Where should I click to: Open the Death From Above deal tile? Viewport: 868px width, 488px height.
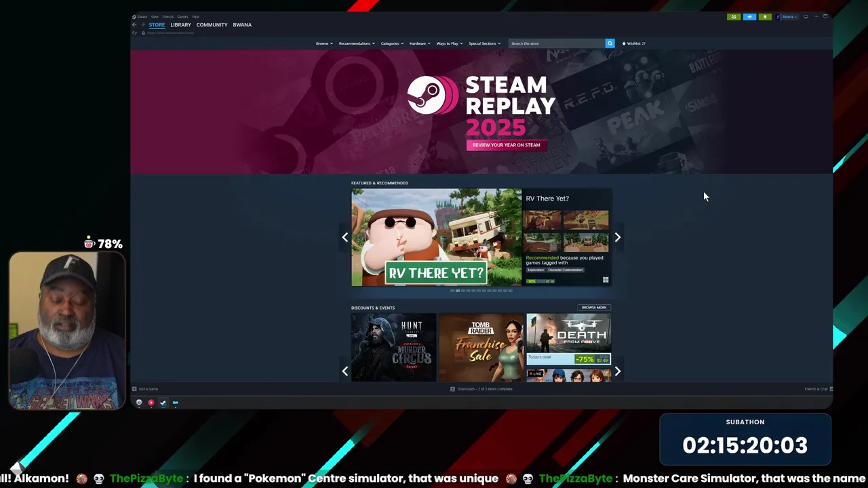(568, 339)
